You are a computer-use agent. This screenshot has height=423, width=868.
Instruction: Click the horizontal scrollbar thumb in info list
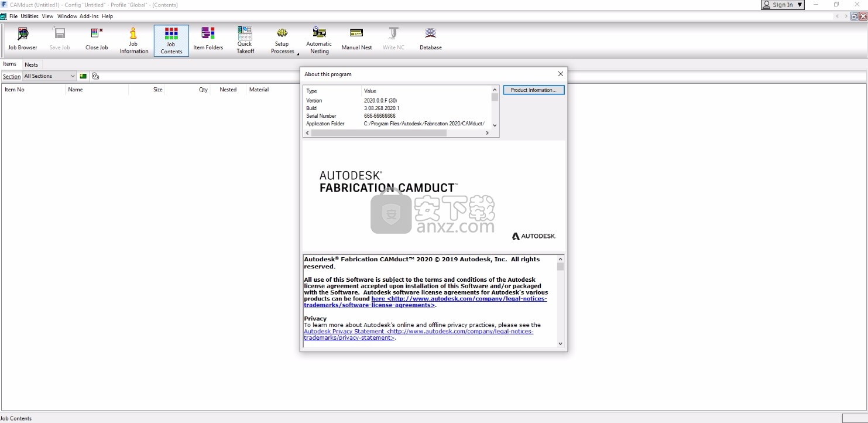379,133
